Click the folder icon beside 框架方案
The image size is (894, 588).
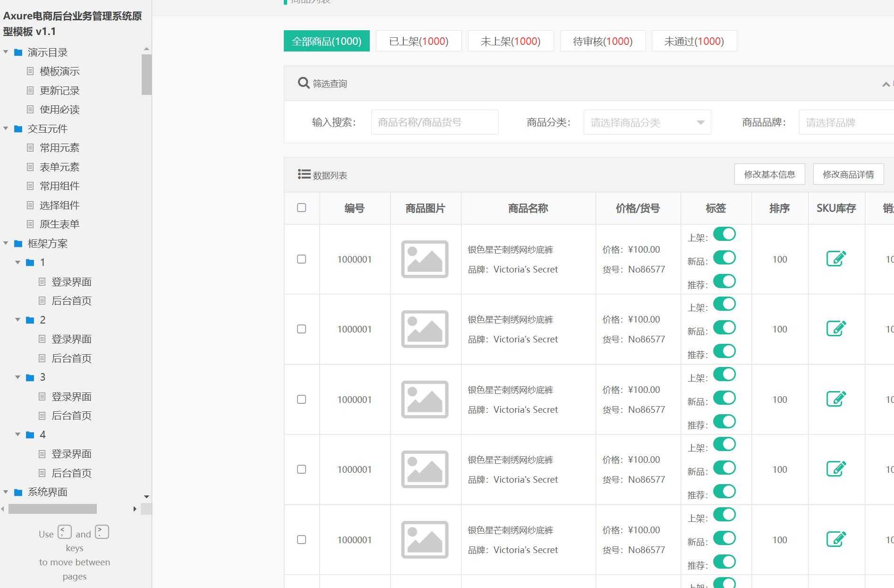point(18,244)
